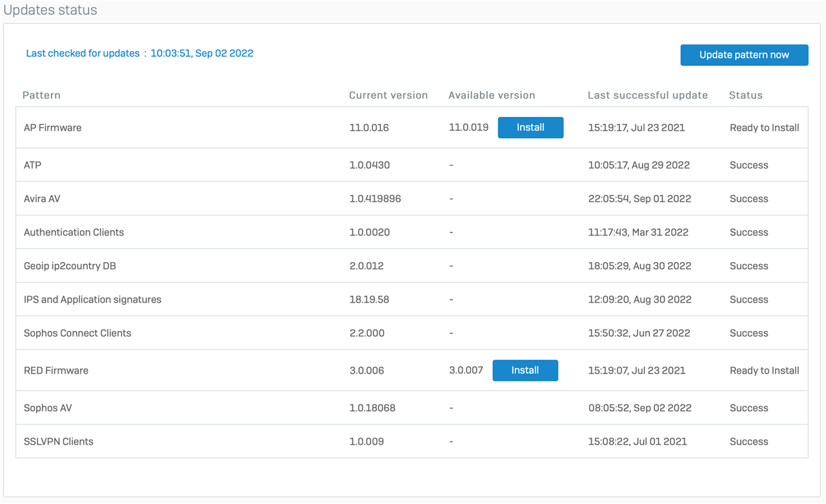Select current version 2.2.000

point(367,333)
